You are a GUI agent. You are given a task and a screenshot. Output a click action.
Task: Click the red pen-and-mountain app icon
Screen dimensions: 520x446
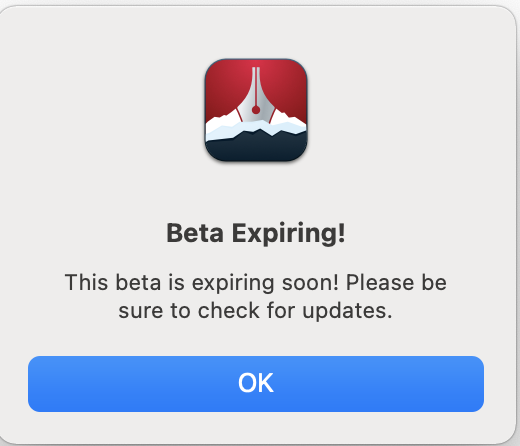tap(256, 110)
